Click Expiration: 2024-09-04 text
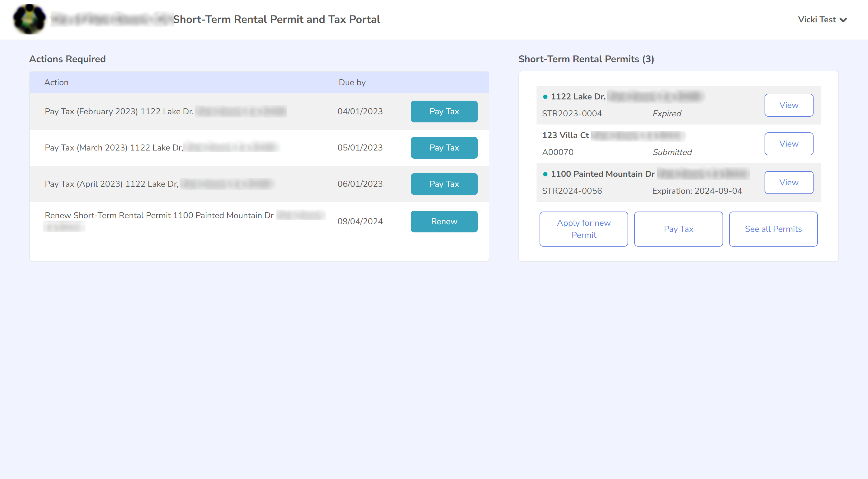 697,191
